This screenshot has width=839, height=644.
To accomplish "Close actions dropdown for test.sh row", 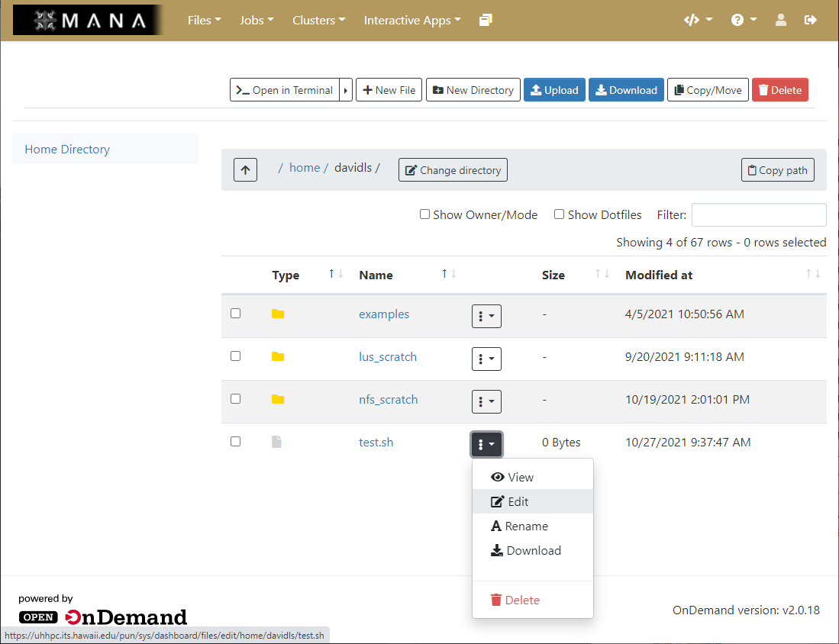I will [x=486, y=445].
